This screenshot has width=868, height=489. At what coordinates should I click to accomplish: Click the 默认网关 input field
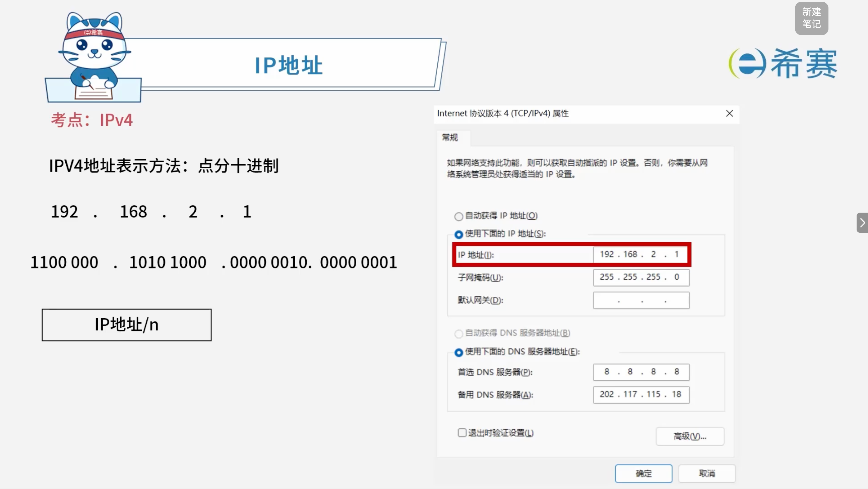click(x=641, y=300)
